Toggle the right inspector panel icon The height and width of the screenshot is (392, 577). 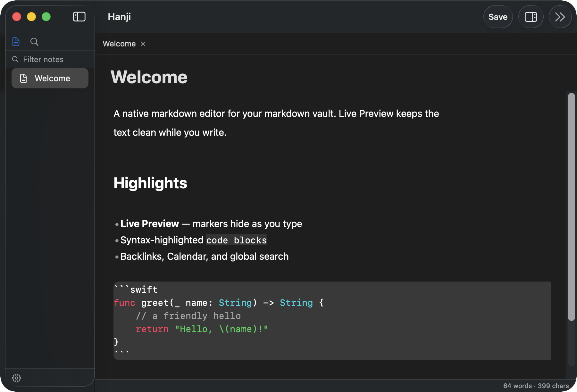coord(531,17)
